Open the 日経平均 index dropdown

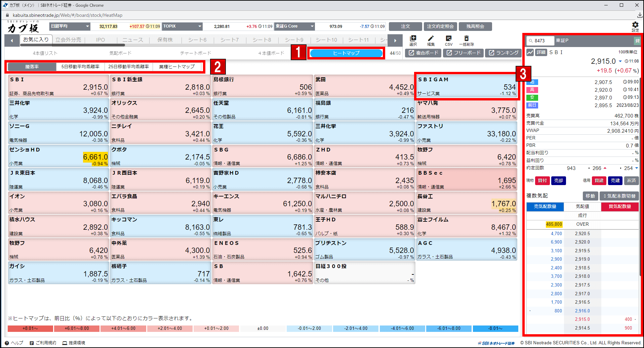pos(87,26)
